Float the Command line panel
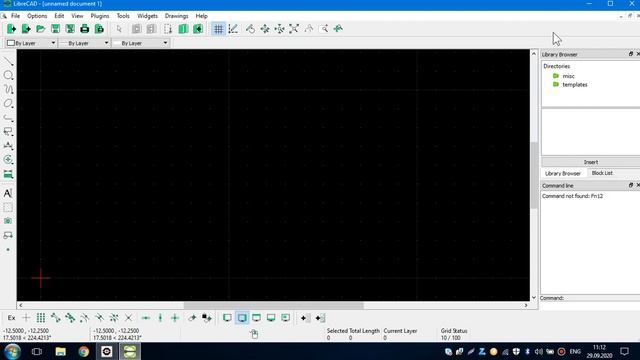640x360 pixels. tap(631, 185)
